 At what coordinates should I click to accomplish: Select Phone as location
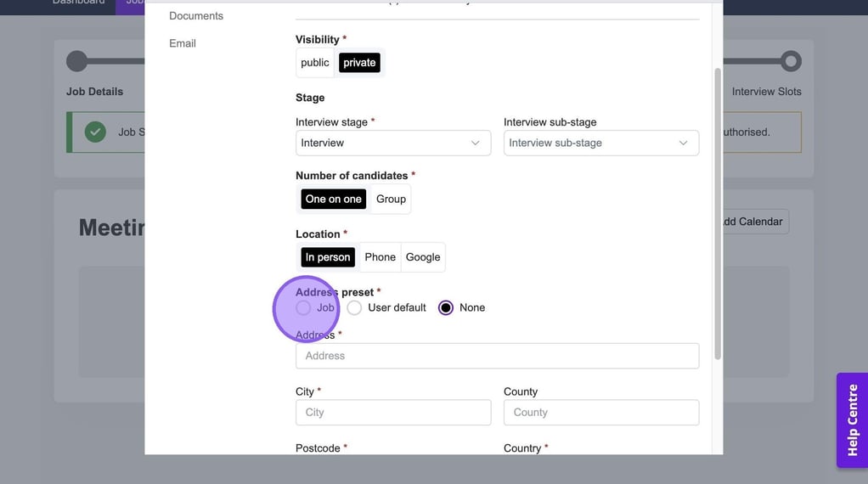380,257
